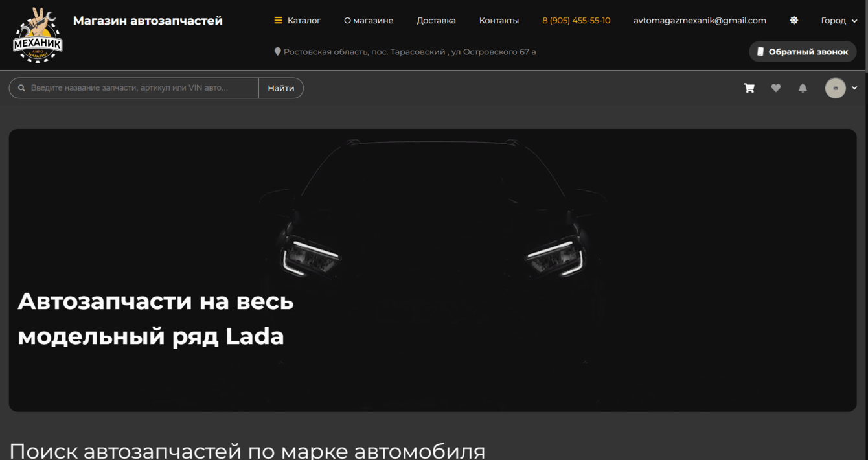Go to О магазине page
868x460 pixels.
[x=369, y=21]
